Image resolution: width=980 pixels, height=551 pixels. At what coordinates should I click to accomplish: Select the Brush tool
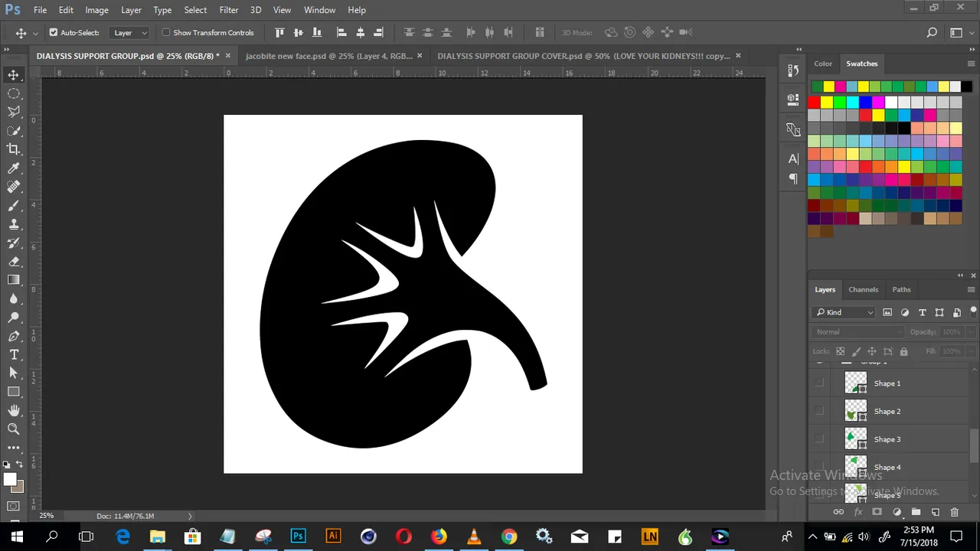pyautogui.click(x=14, y=206)
